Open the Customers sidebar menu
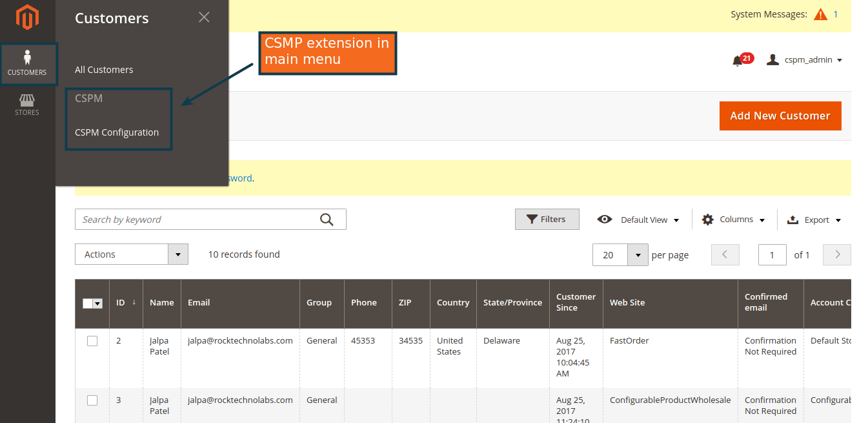This screenshot has width=868, height=423. pyautogui.click(x=28, y=64)
